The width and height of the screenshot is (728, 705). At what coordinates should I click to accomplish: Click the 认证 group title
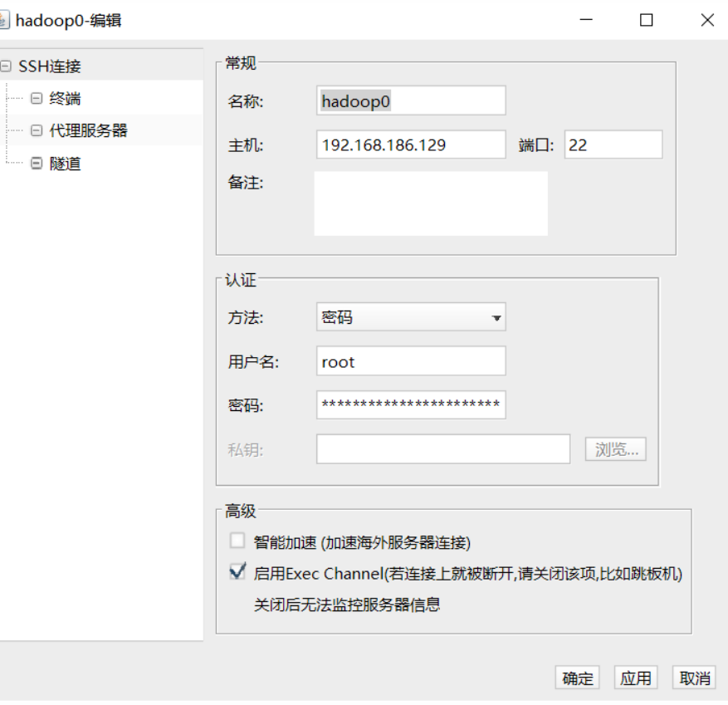click(241, 280)
